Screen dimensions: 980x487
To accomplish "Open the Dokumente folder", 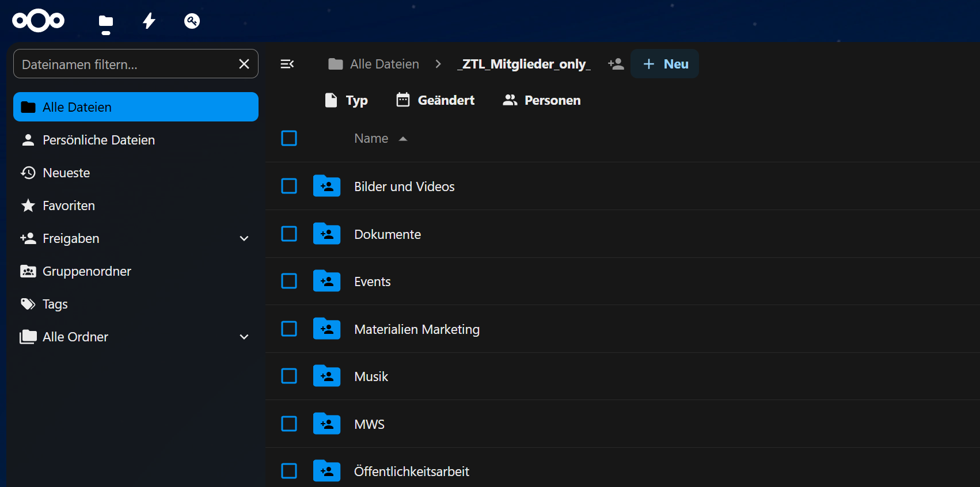I will tap(388, 234).
